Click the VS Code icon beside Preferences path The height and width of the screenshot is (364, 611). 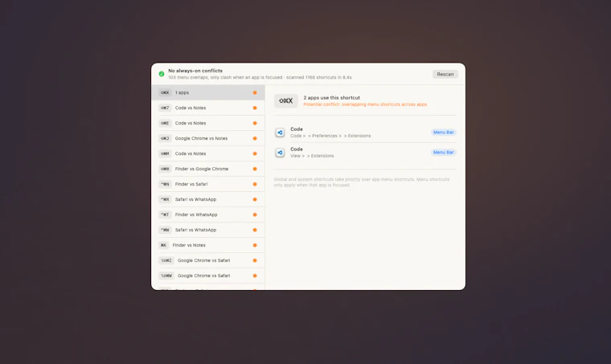(280, 133)
